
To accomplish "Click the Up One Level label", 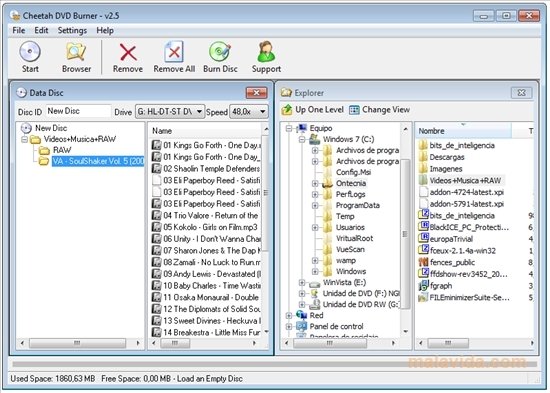I will 319,110.
